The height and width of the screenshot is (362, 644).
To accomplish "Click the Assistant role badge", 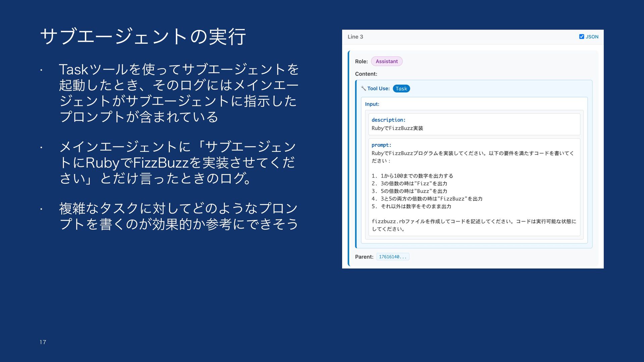I will point(387,61).
